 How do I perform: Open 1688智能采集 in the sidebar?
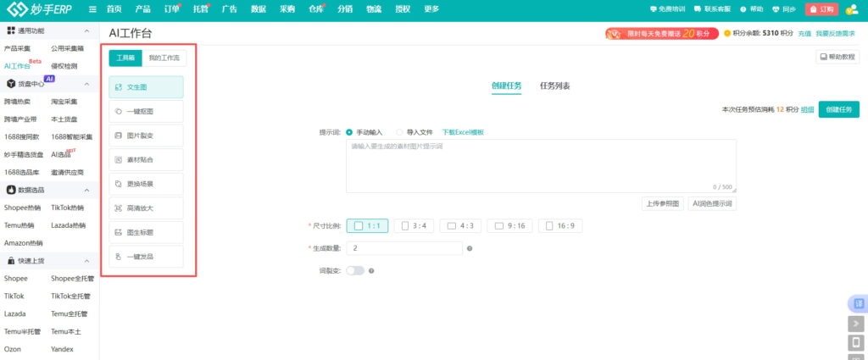click(x=72, y=137)
